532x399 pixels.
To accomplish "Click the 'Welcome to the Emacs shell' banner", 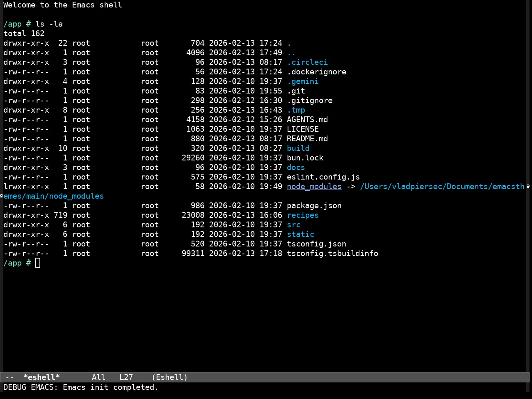I will (63, 5).
